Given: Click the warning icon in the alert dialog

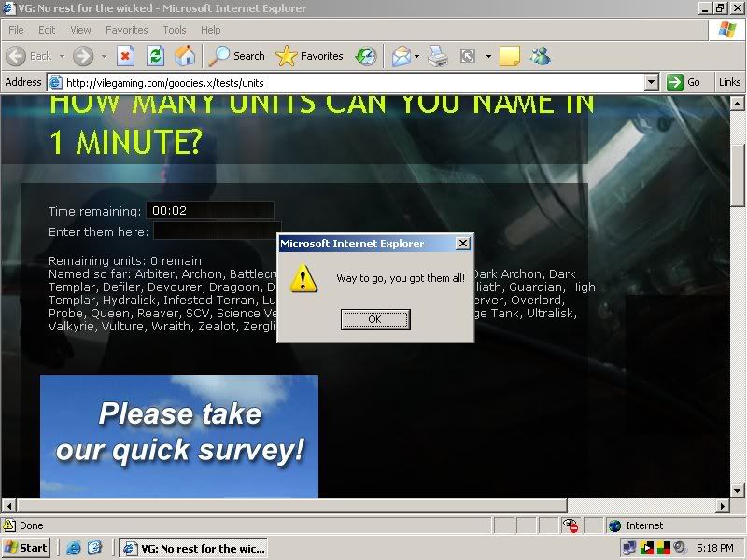Looking at the screenshot, I should (303, 277).
